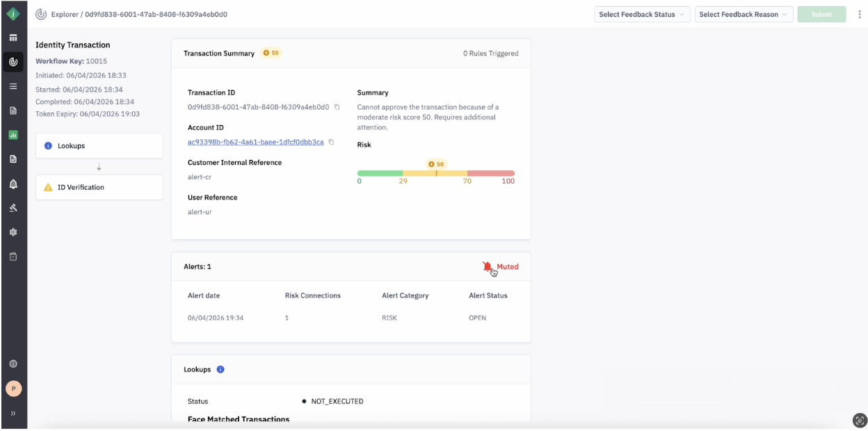Select the Explorer fingerprint icon in sidebar

click(13, 62)
